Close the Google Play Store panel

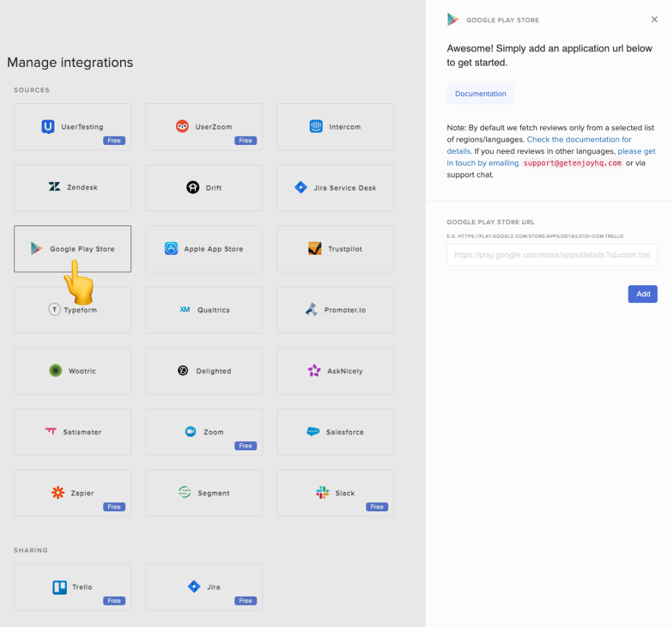(x=654, y=19)
